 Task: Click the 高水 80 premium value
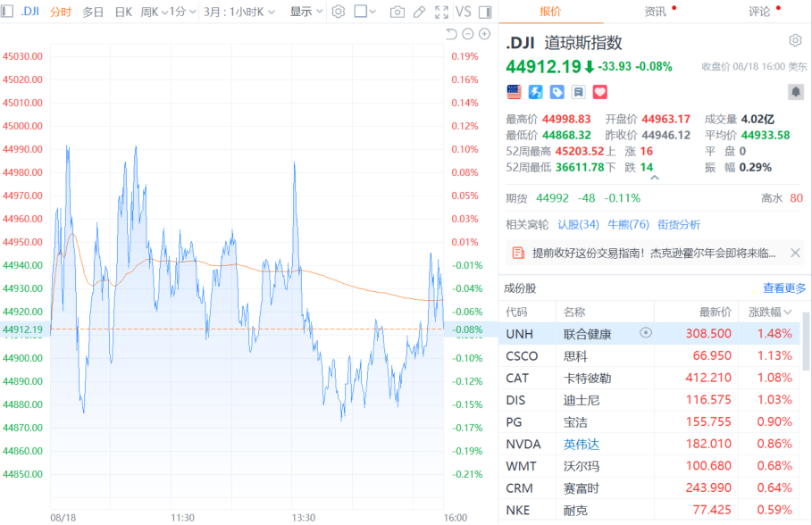point(782,198)
